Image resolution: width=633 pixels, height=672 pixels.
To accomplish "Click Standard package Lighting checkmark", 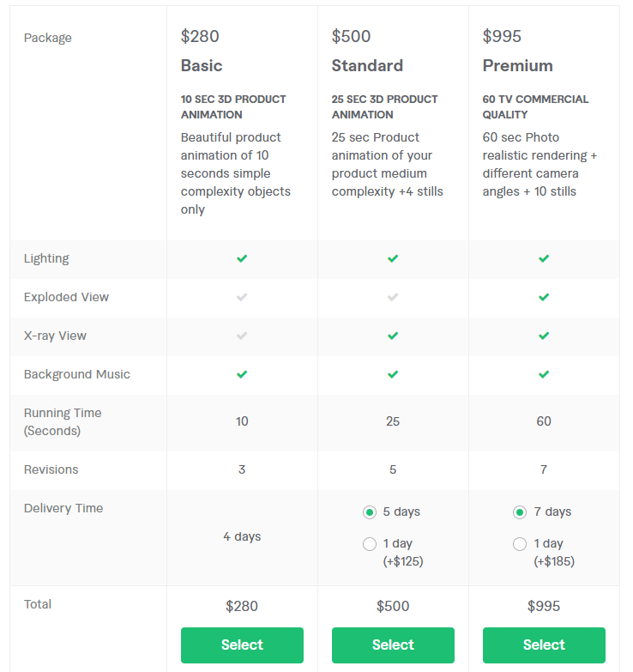I will pyautogui.click(x=393, y=258).
